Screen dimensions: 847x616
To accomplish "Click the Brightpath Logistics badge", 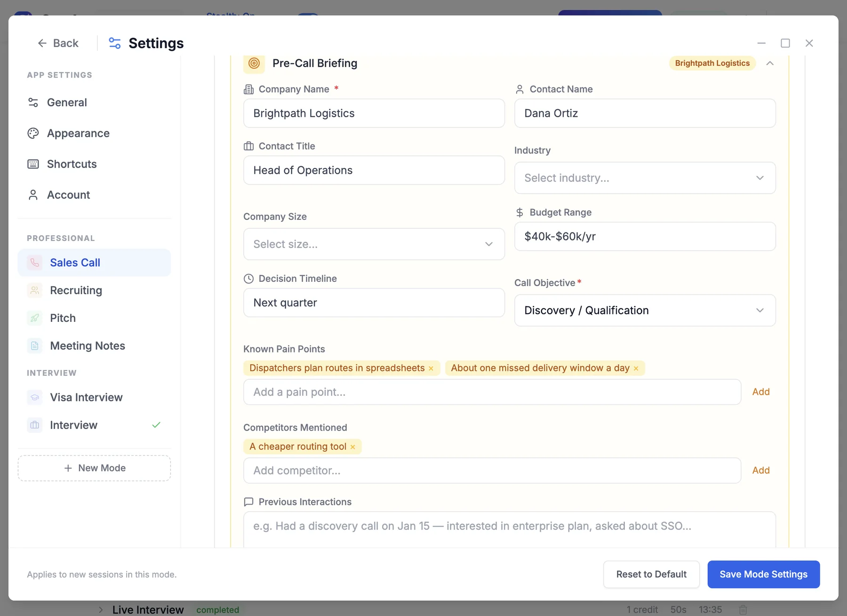I will pos(712,63).
